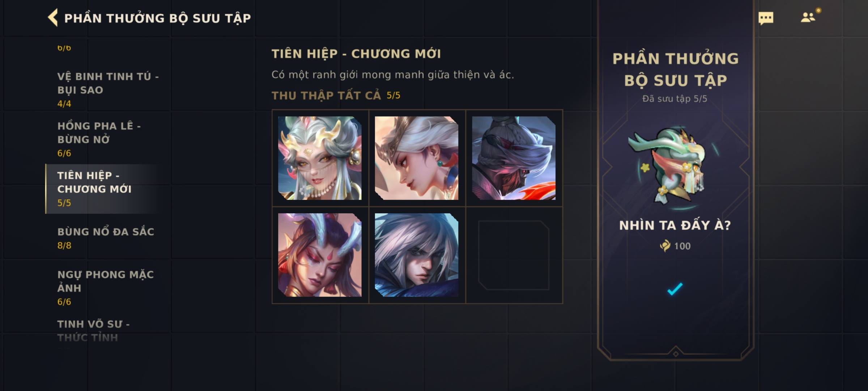The width and height of the screenshot is (868, 391).
Task: Open the friends list icon
Action: [x=808, y=17]
